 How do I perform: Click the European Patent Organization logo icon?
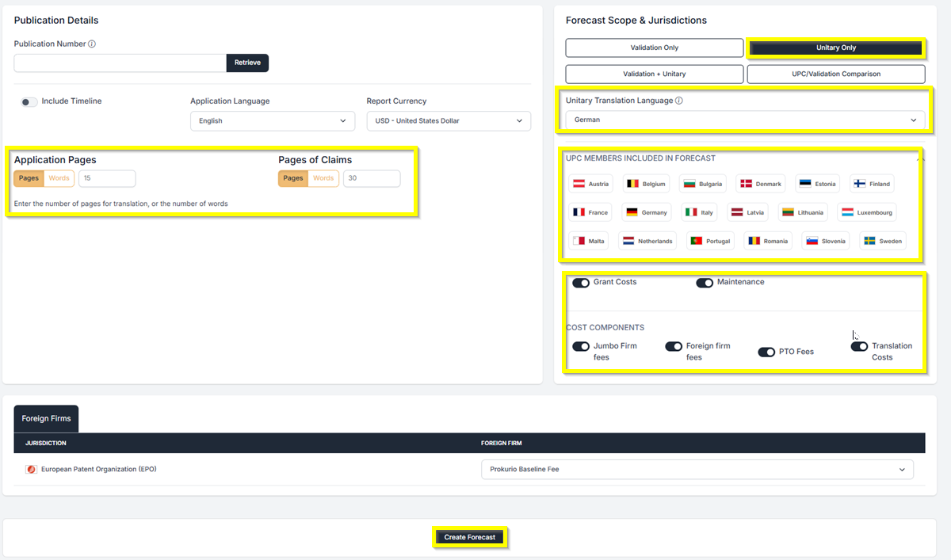[x=31, y=470]
